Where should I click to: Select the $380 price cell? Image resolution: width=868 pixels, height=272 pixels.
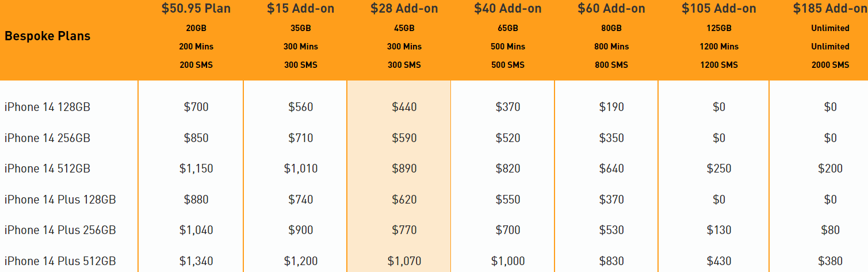coord(830,261)
